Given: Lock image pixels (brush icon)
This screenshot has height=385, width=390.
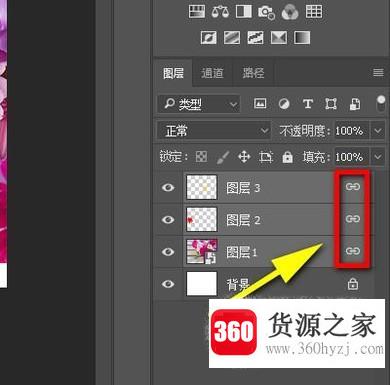Looking at the screenshot, I should click(x=223, y=157).
